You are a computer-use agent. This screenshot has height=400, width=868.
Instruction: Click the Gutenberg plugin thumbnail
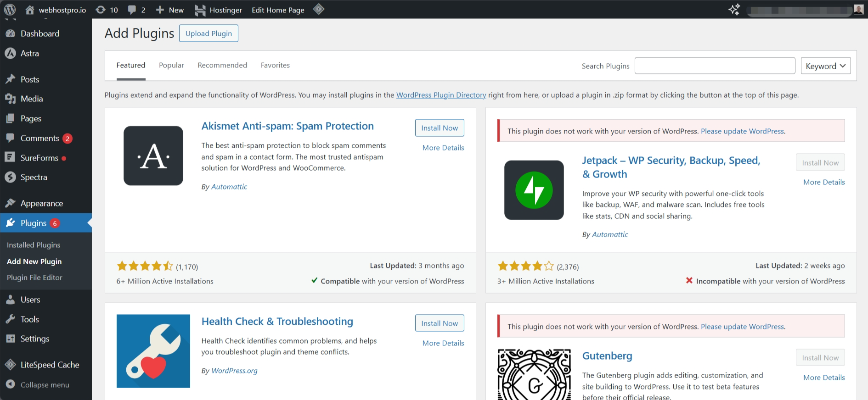coord(534,374)
